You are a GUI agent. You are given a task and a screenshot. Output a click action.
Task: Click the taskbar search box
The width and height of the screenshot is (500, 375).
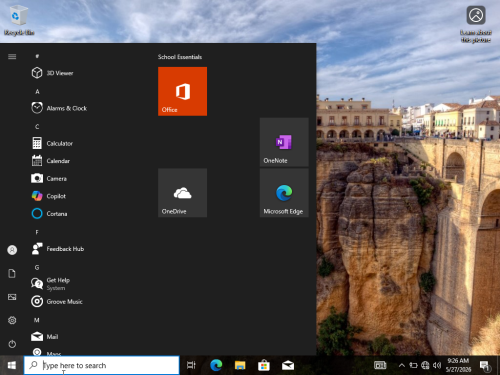pyautogui.click(x=102, y=365)
